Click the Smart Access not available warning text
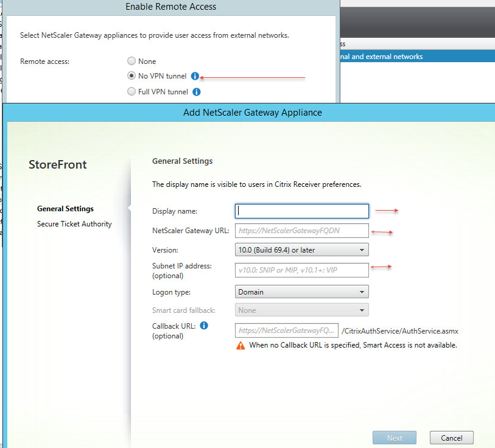 click(353, 345)
